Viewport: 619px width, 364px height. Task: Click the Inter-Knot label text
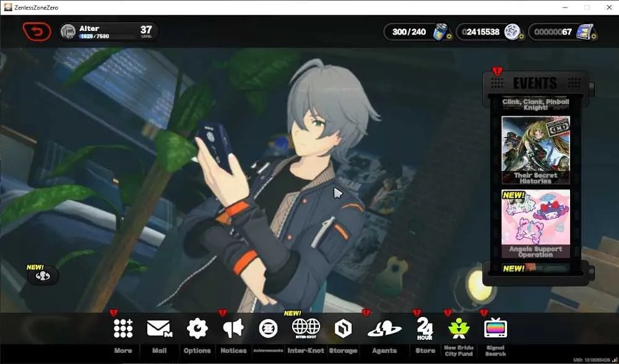click(x=306, y=350)
